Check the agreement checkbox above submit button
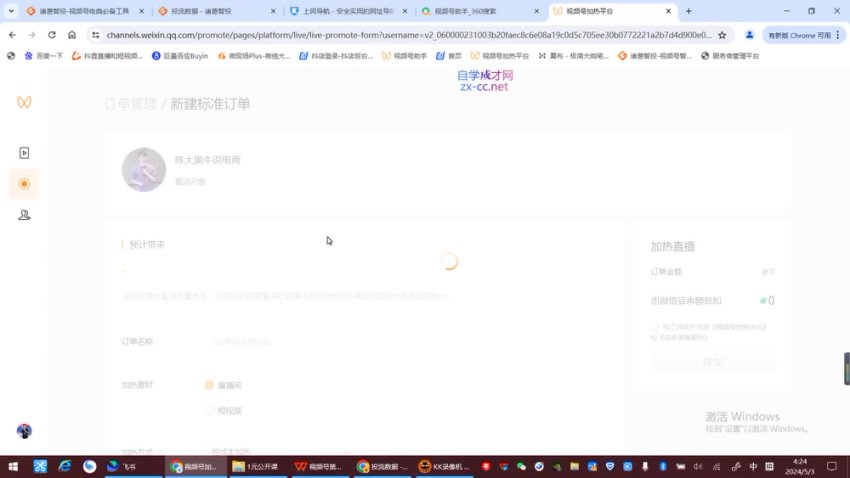Screen dimensions: 850x478 [x=655, y=327]
